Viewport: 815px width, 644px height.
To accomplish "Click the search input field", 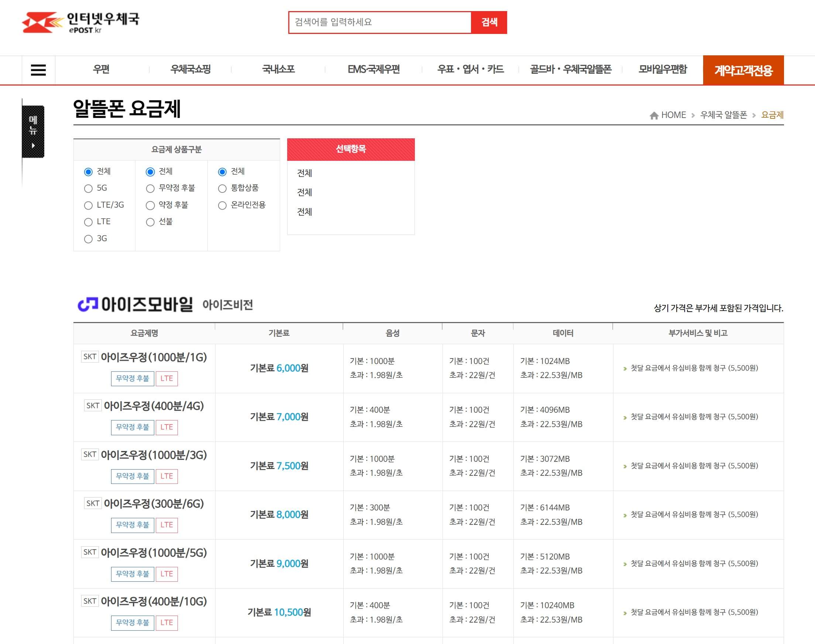I will click(380, 22).
